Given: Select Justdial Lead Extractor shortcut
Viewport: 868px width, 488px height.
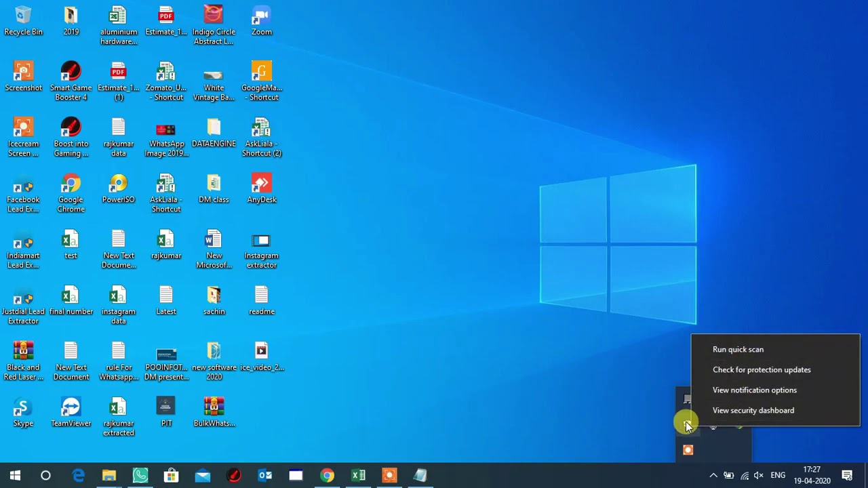Looking at the screenshot, I should (x=23, y=306).
